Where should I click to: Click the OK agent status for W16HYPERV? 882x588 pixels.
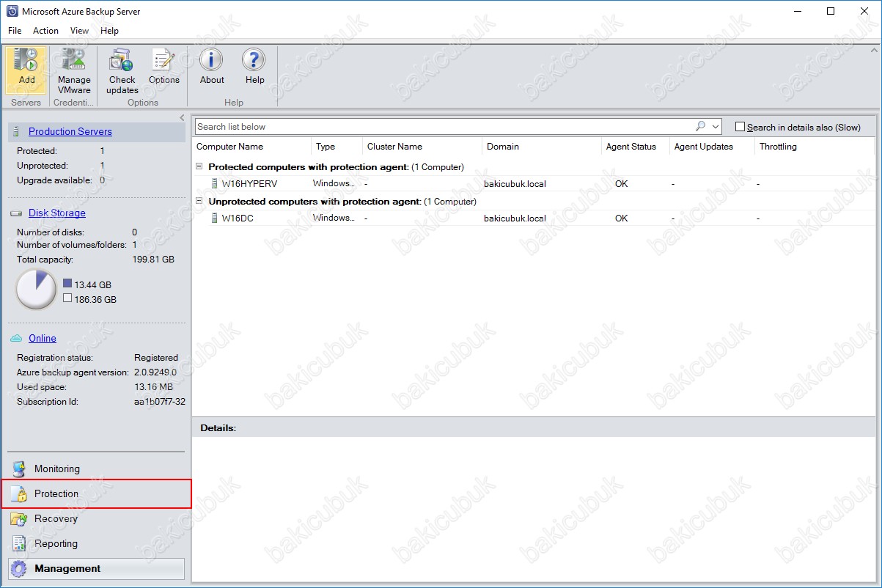[x=622, y=183]
